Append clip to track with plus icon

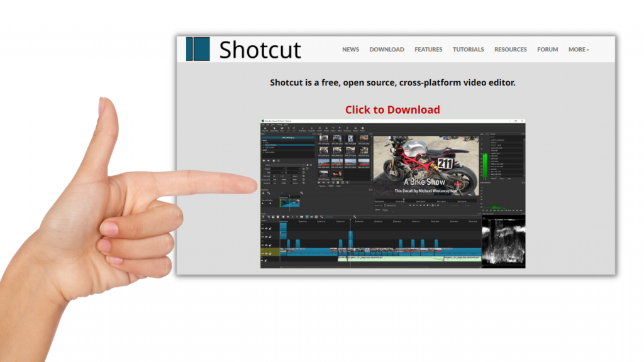[x=283, y=217]
